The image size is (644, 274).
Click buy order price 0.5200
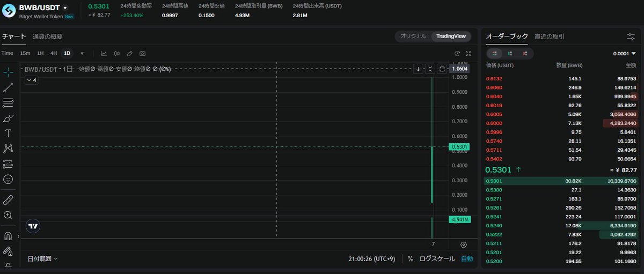click(494, 262)
